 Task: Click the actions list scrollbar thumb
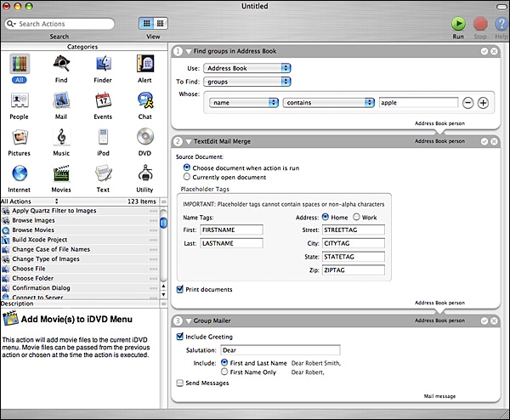(163, 223)
